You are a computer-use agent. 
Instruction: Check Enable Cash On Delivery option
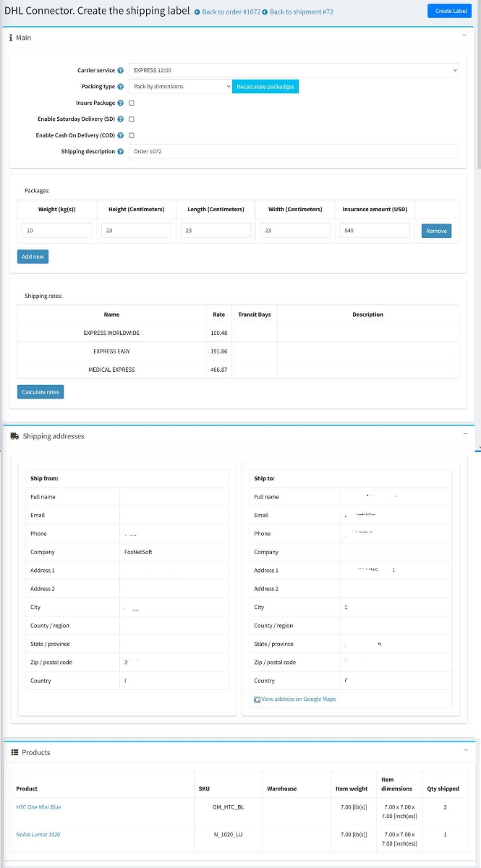pyautogui.click(x=132, y=135)
